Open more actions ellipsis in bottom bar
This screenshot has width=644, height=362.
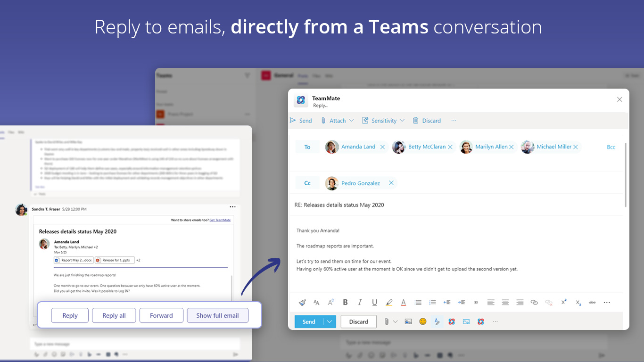[x=495, y=321]
